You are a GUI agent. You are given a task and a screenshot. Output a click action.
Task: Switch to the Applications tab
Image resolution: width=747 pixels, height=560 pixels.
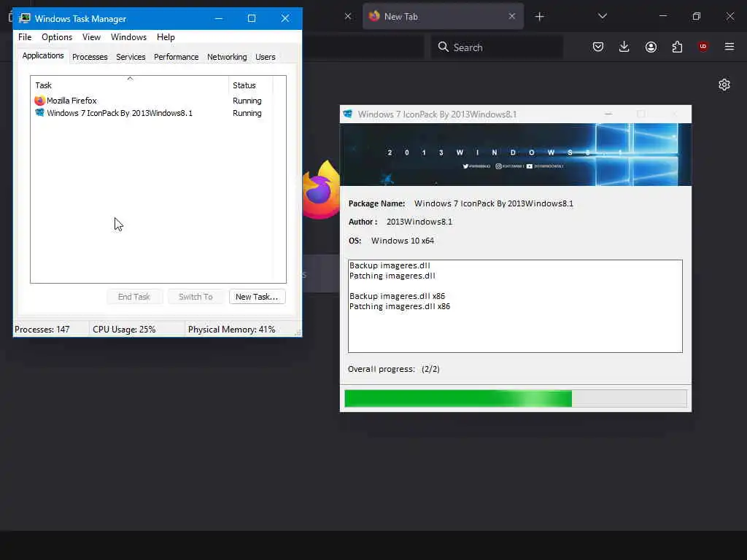coord(43,55)
